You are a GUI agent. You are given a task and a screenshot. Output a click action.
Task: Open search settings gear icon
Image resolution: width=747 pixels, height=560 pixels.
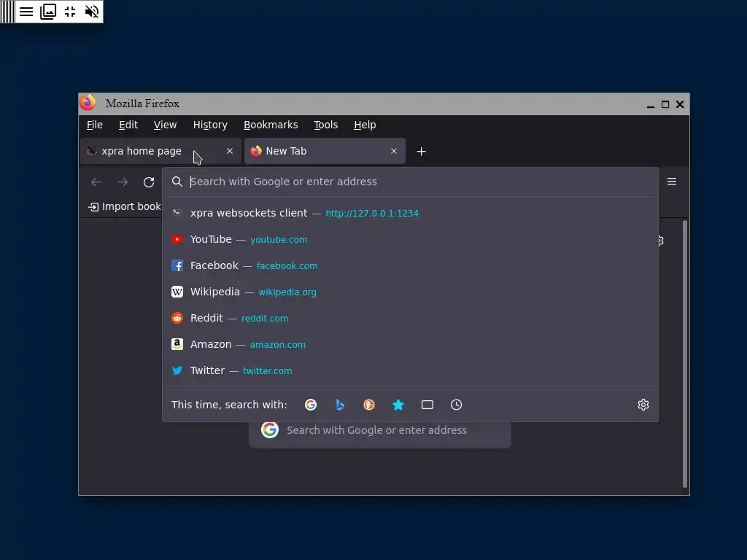click(x=643, y=405)
